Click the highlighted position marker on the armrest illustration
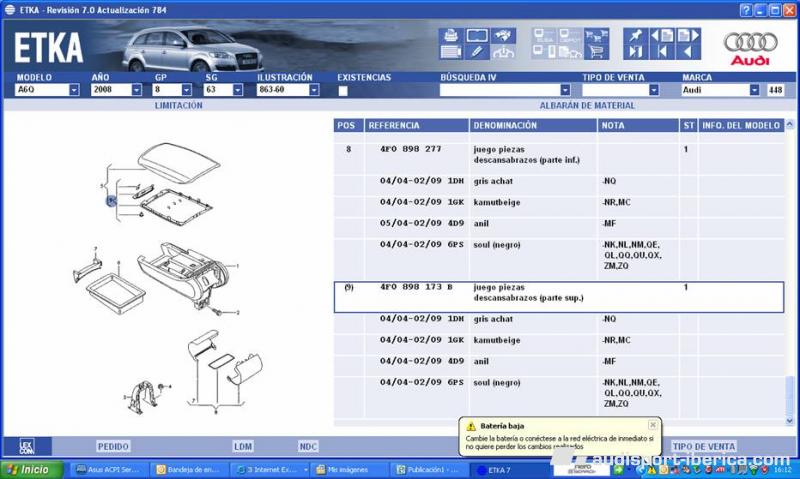The image size is (800, 479). pos(111,201)
